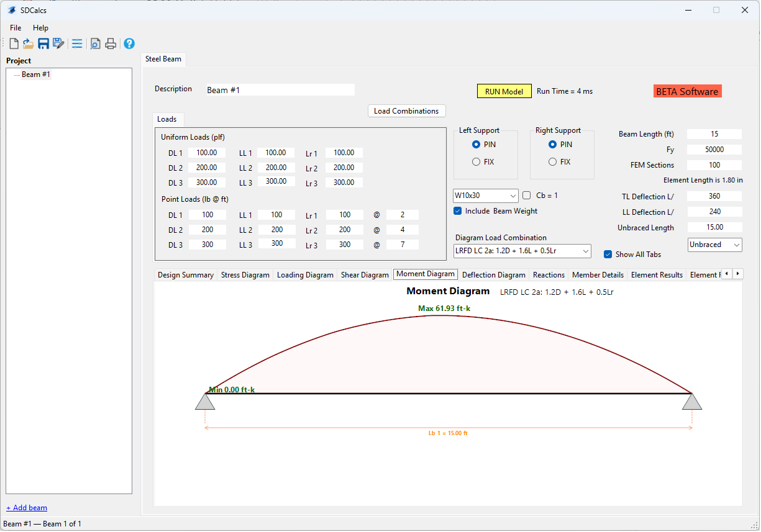The width and height of the screenshot is (761, 532).
Task: Select the Steel Beam tab
Action: click(163, 59)
